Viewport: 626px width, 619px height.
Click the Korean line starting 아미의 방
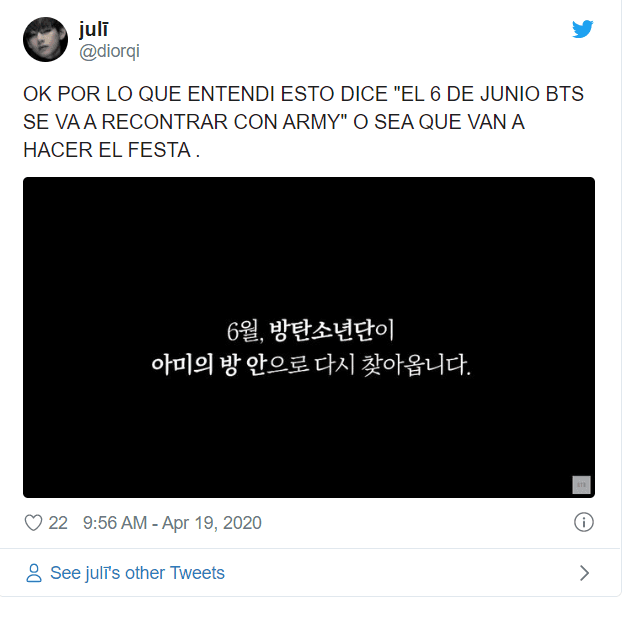pyautogui.click(x=311, y=364)
